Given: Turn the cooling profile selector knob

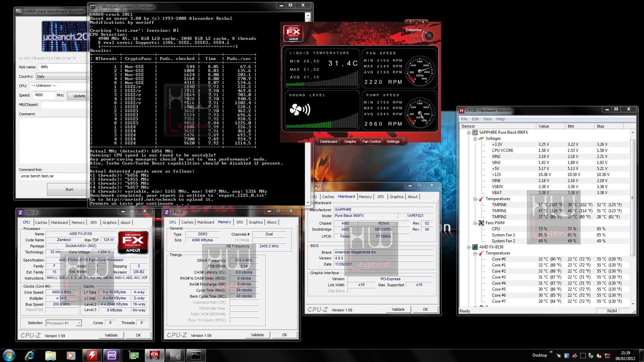Looking at the screenshot, I should click(x=429, y=35).
